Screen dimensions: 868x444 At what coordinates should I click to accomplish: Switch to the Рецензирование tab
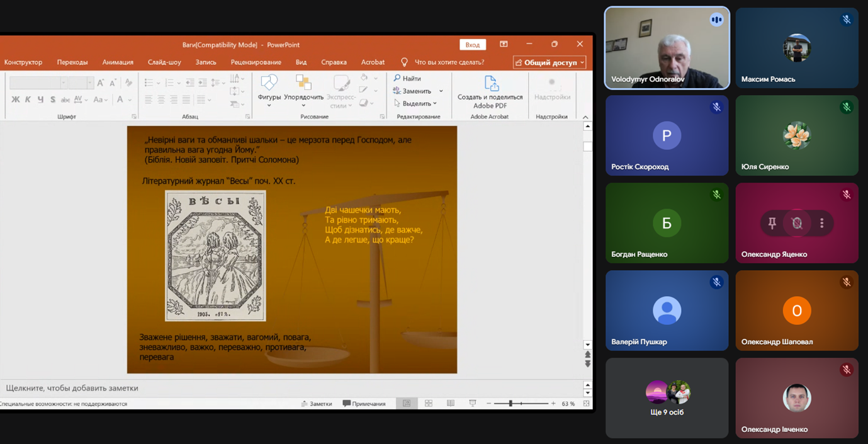pos(256,62)
